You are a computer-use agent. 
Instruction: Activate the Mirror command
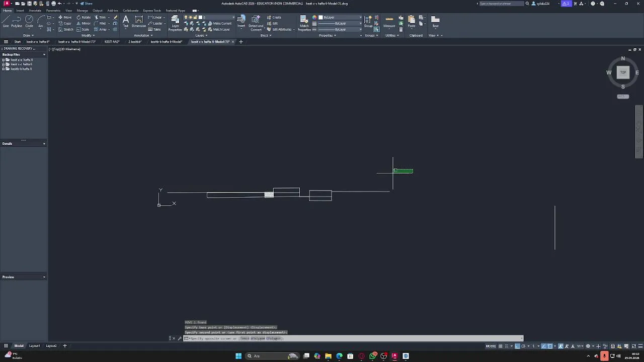coord(84,23)
